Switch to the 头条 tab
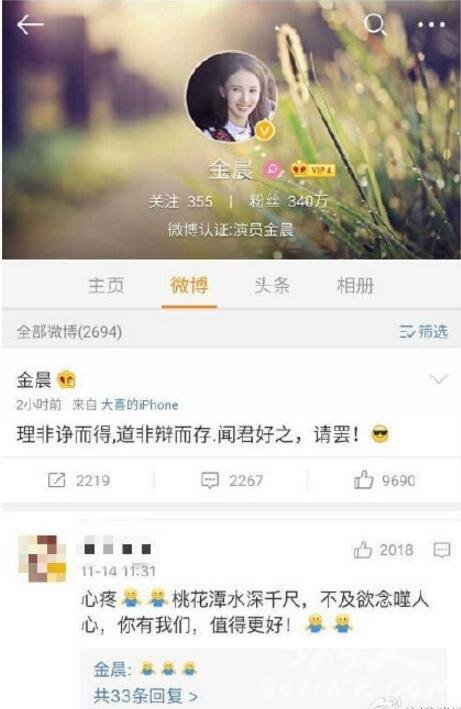 pos(272,286)
